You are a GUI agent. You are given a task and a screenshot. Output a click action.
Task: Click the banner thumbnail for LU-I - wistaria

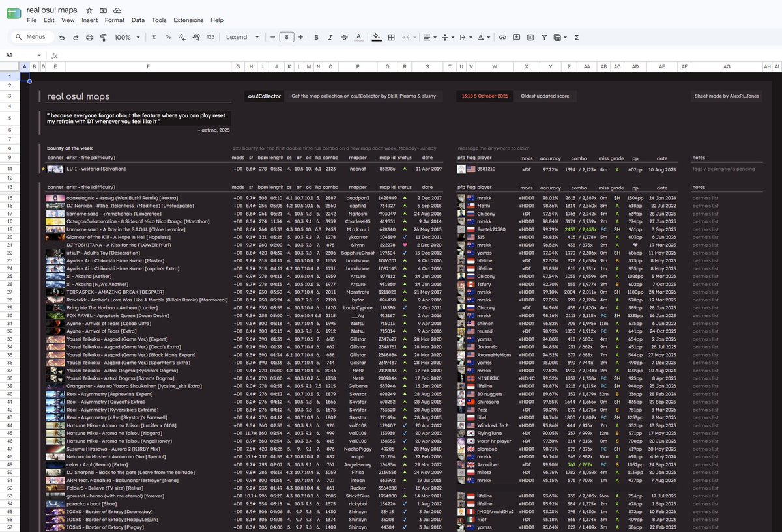54,169
